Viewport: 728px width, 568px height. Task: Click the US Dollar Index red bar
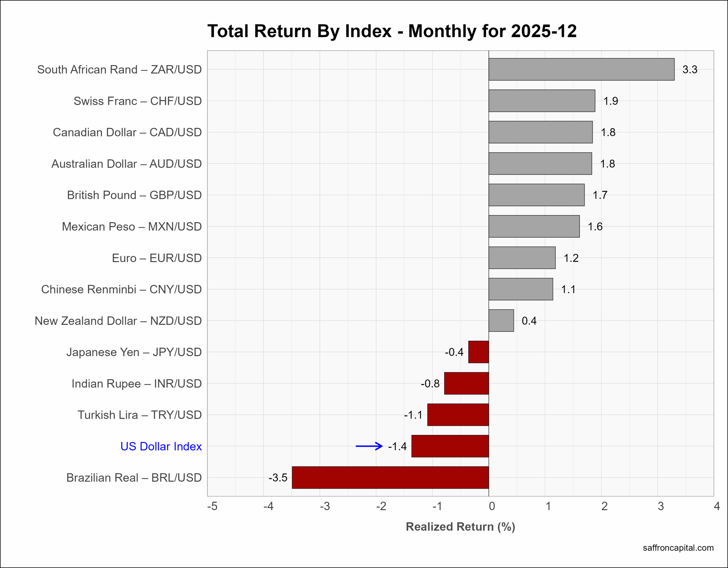tap(450, 446)
